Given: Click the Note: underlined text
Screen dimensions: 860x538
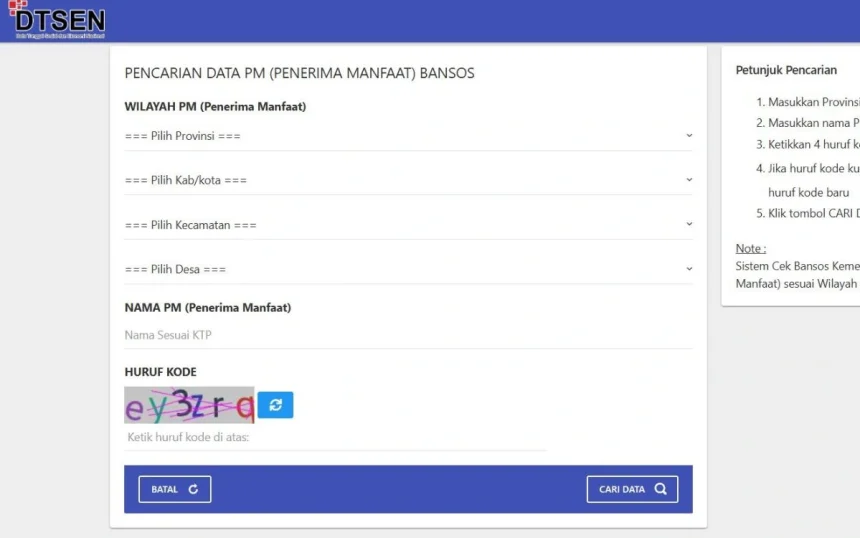Looking at the screenshot, I should coord(751,248).
